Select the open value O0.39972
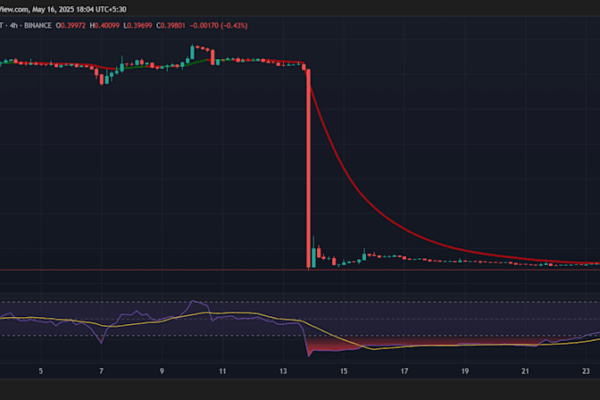Image resolution: width=600 pixels, height=400 pixels. tap(71, 26)
